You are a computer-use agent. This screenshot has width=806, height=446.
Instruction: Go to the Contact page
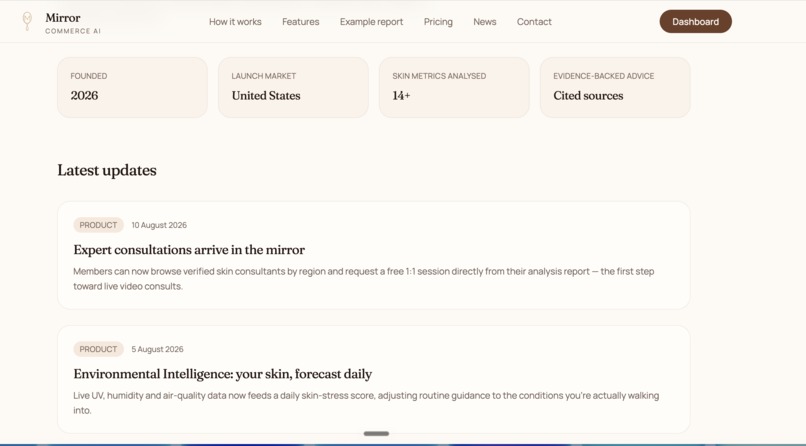point(534,22)
